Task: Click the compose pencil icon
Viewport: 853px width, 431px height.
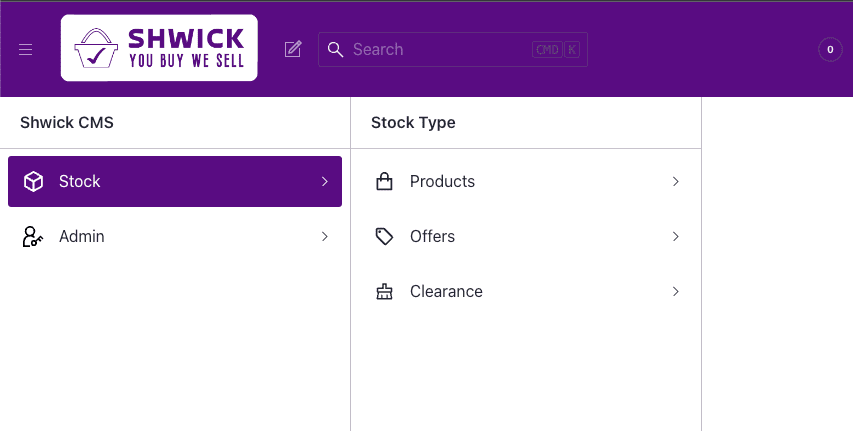Action: point(293,49)
